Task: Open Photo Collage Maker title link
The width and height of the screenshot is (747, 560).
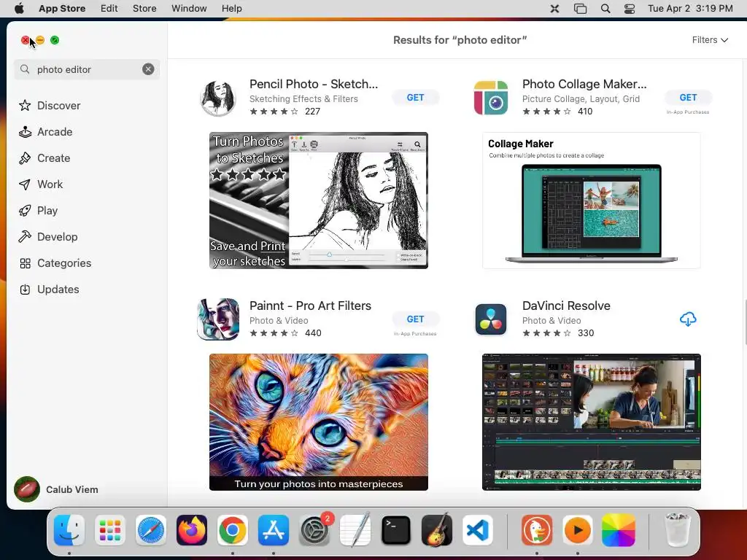Action: tap(584, 84)
